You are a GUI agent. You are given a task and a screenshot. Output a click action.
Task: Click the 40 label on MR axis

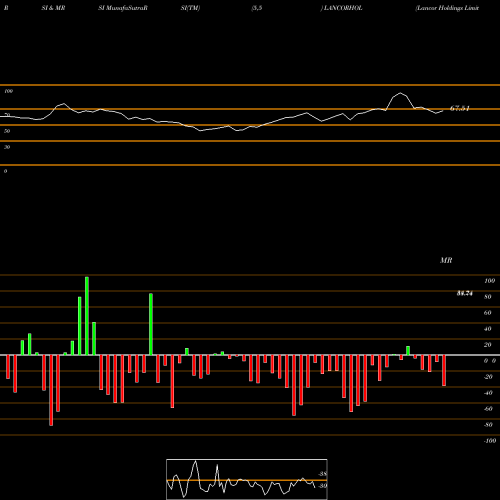point(488,329)
